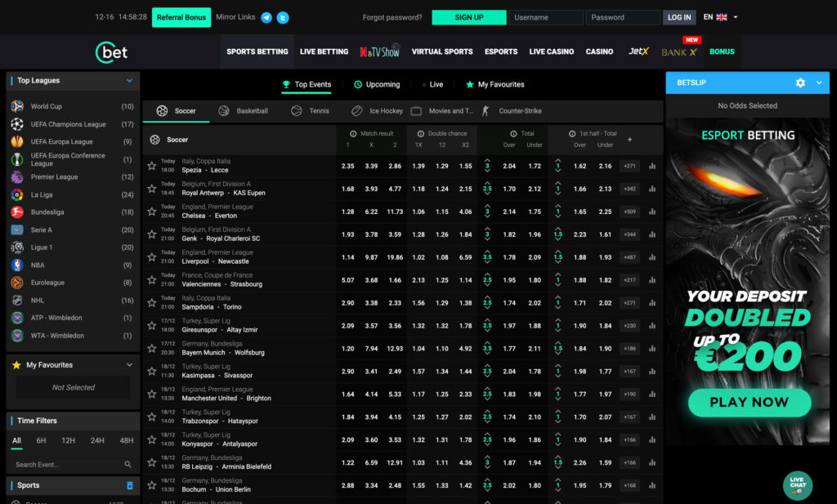
Task: Open the Ice Hockey sport tab
Action: 377,111
